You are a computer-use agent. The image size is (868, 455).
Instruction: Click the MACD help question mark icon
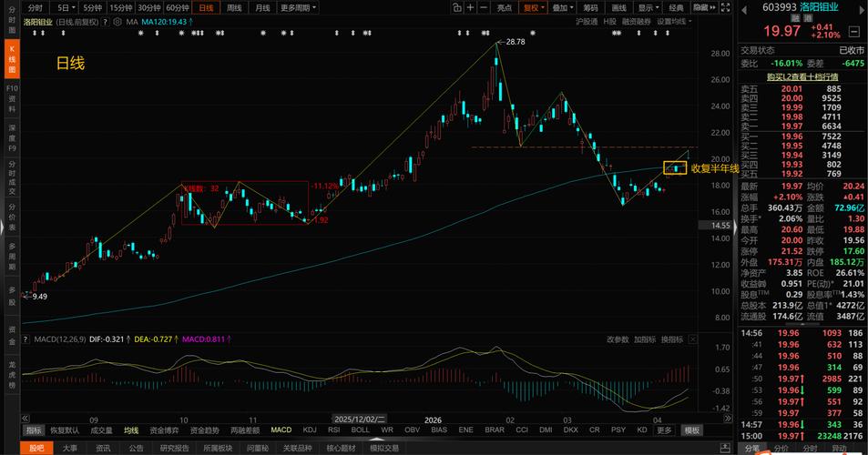[26, 339]
